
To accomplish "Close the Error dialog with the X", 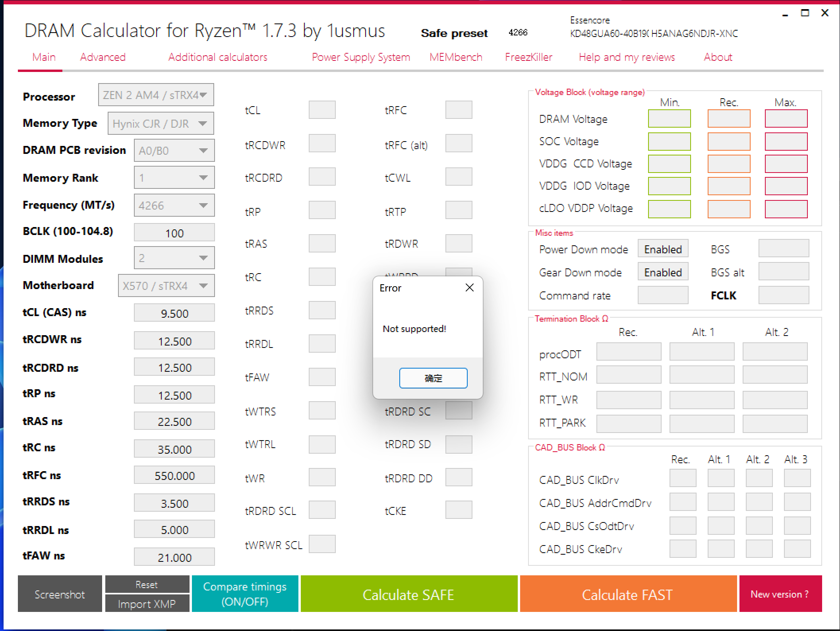I will pyautogui.click(x=469, y=287).
